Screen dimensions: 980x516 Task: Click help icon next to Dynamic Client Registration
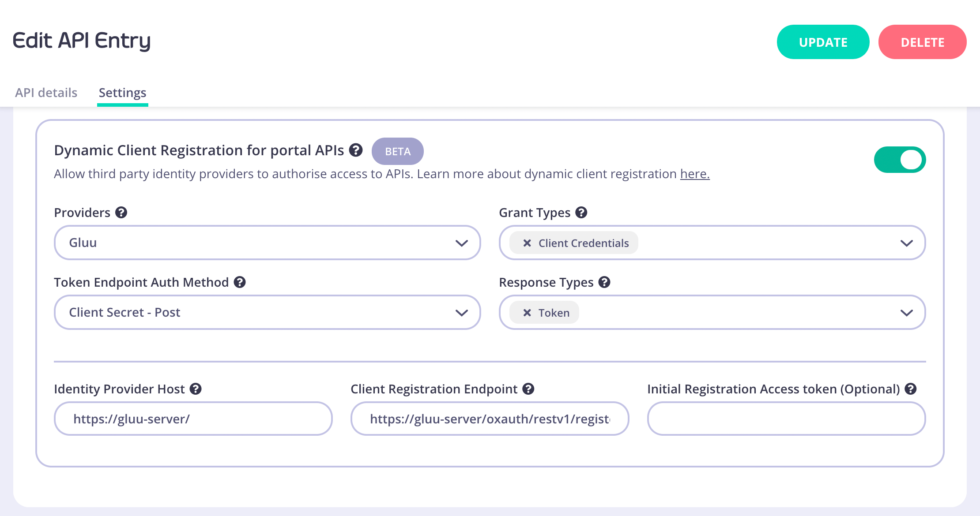click(356, 150)
